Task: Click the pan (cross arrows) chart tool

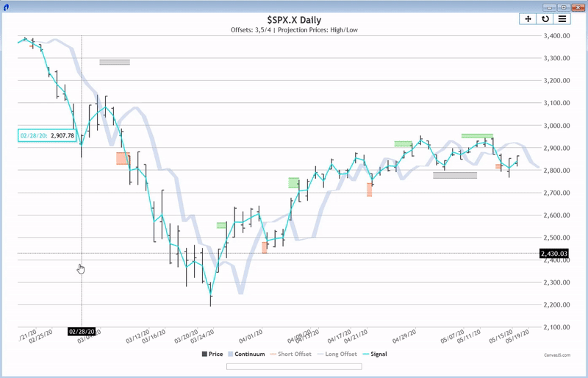Action: [528, 19]
